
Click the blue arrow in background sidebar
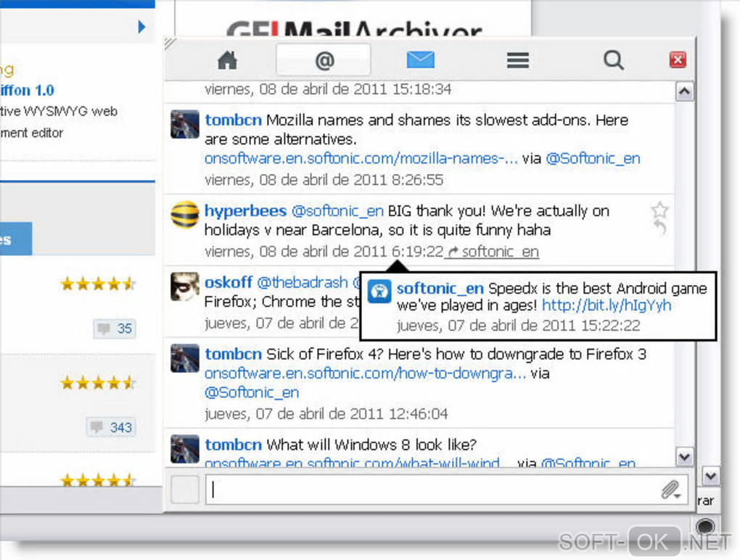141,27
